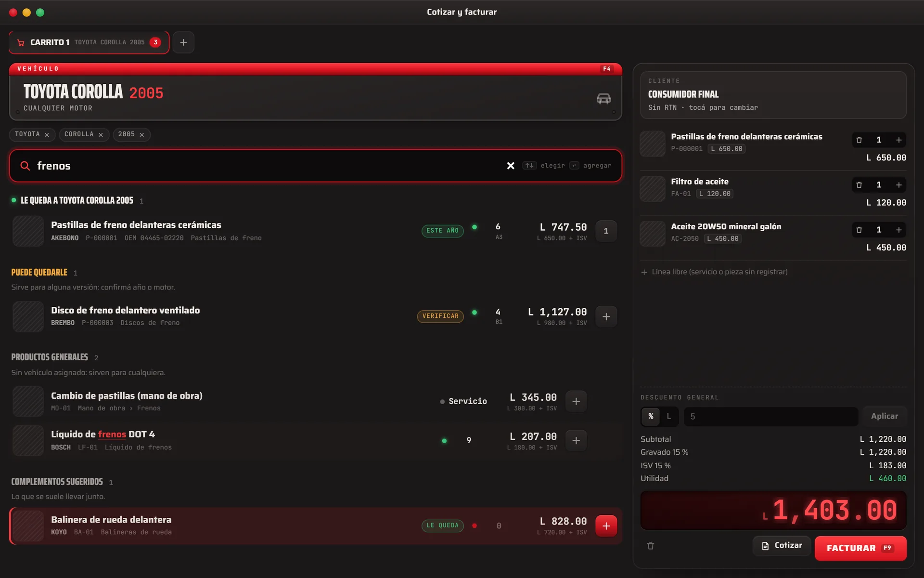This screenshot has width=924, height=578.
Task: Focus the general discount value field
Action: pyautogui.click(x=770, y=417)
